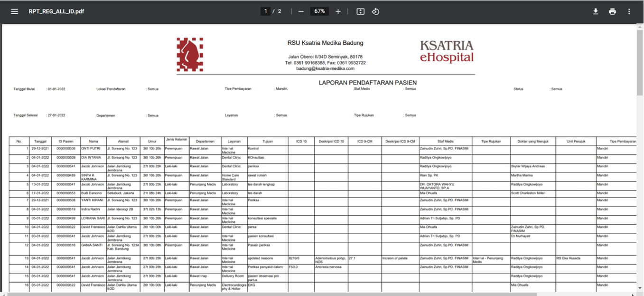The width and height of the screenshot is (644, 296).
Task: Click the Staf Medis column header
Action: point(445,141)
